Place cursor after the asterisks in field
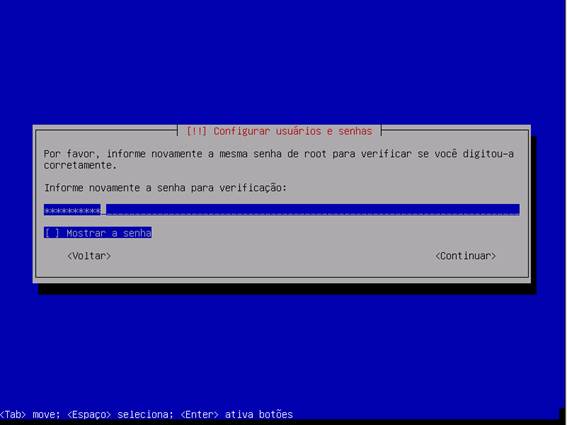 [103, 210]
